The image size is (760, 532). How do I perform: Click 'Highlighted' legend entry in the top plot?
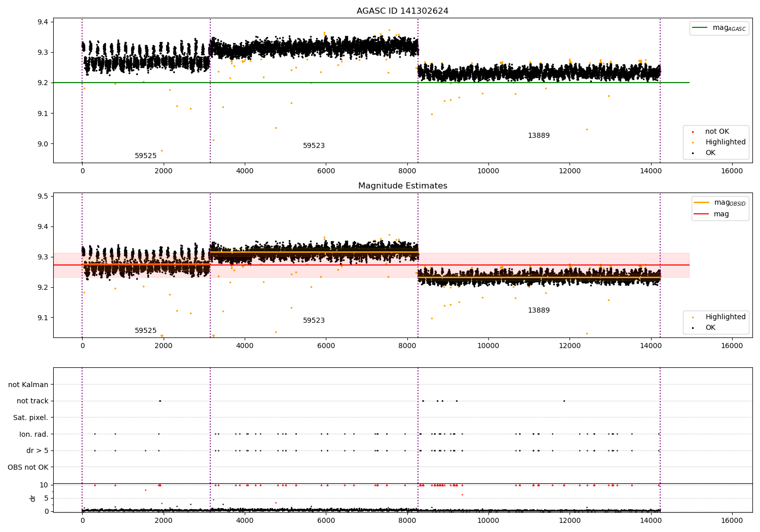coord(720,142)
